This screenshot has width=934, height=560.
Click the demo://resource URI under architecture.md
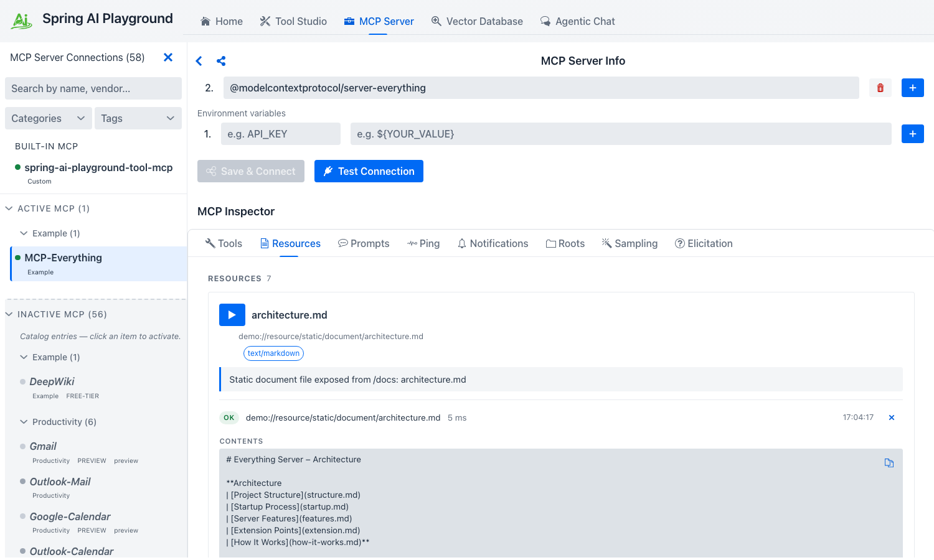[331, 337]
